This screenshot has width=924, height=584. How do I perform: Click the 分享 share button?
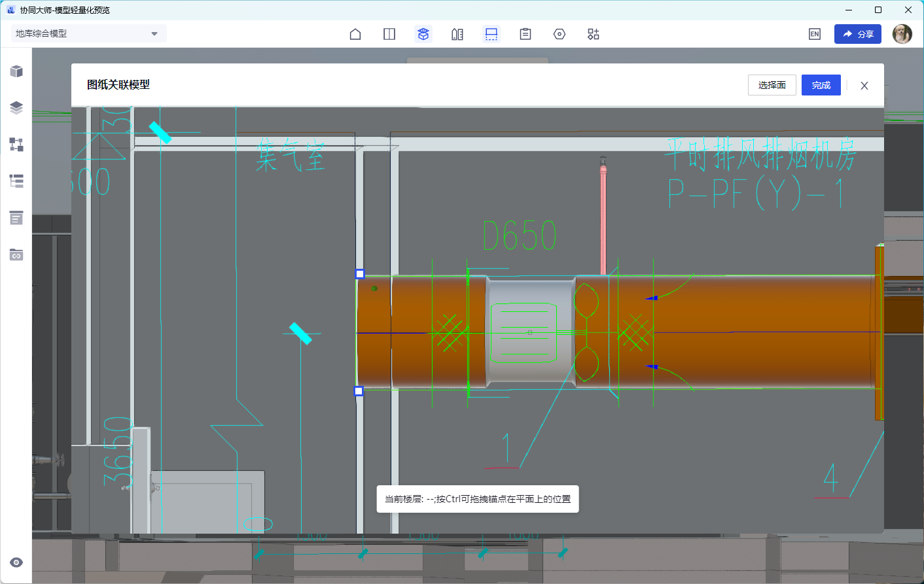pyautogui.click(x=857, y=34)
